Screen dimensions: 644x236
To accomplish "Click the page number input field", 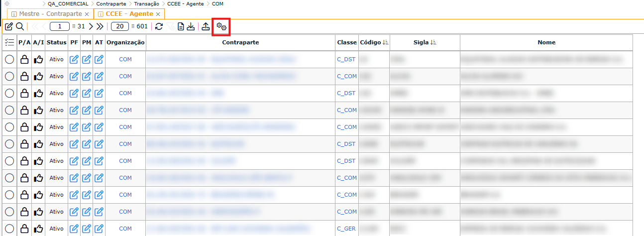I will click(x=59, y=26).
